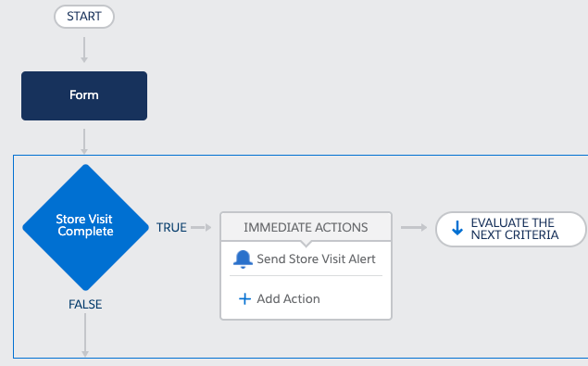Click the START node

click(84, 17)
